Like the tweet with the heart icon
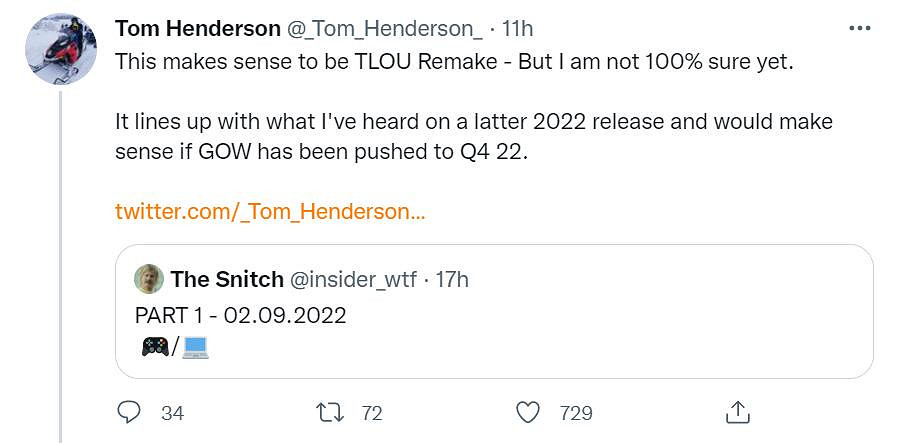Screen dimensions: 897x443 (528, 412)
